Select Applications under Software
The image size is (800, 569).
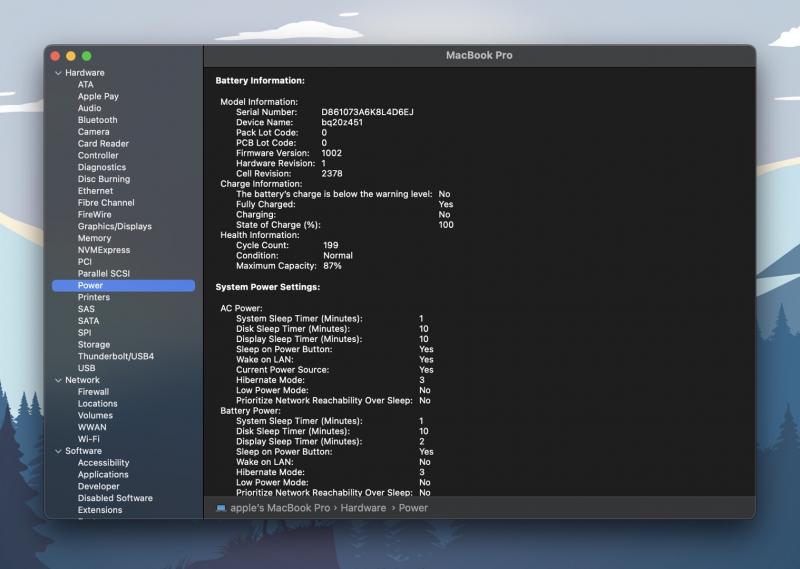coord(103,475)
